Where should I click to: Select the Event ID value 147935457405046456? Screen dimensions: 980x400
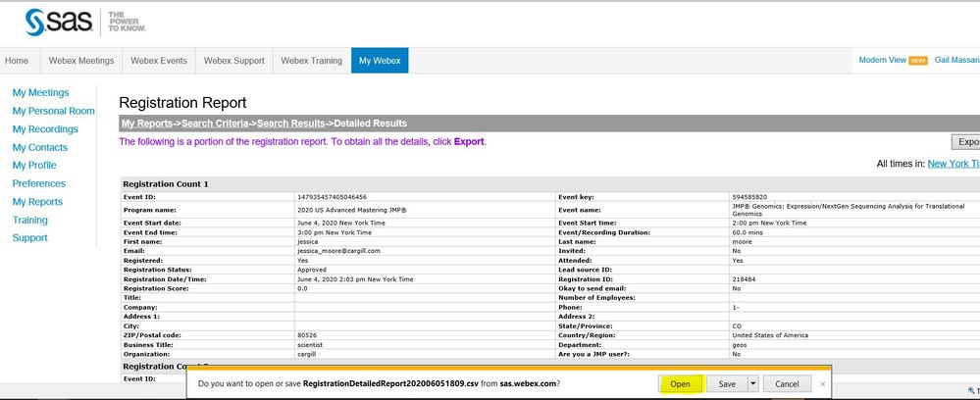click(333, 197)
